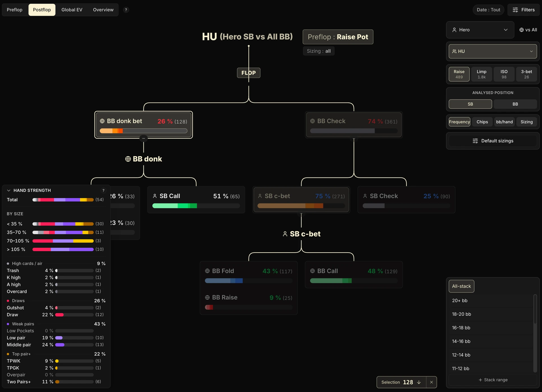Click the Hand Strength help question mark

[x=103, y=190]
